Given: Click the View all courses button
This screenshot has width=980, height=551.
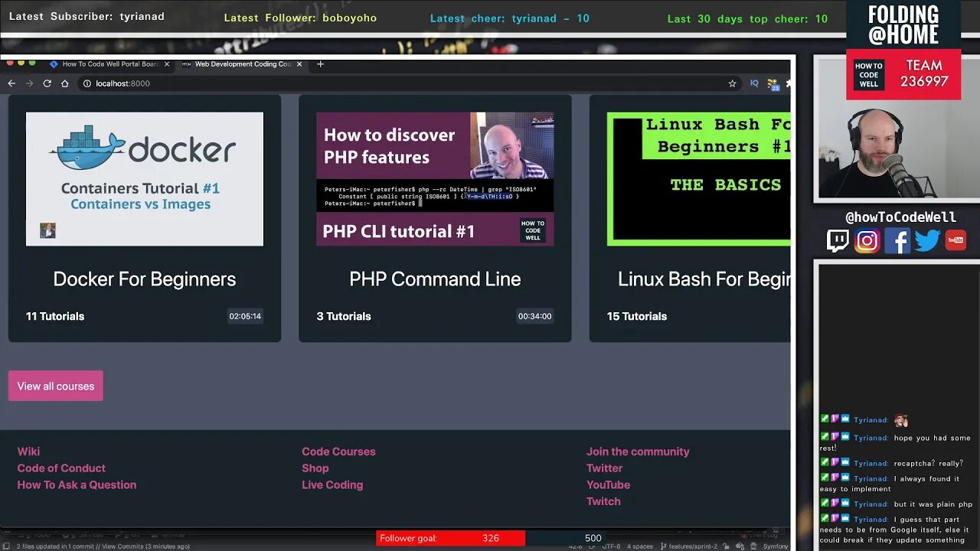Looking at the screenshot, I should point(56,386).
